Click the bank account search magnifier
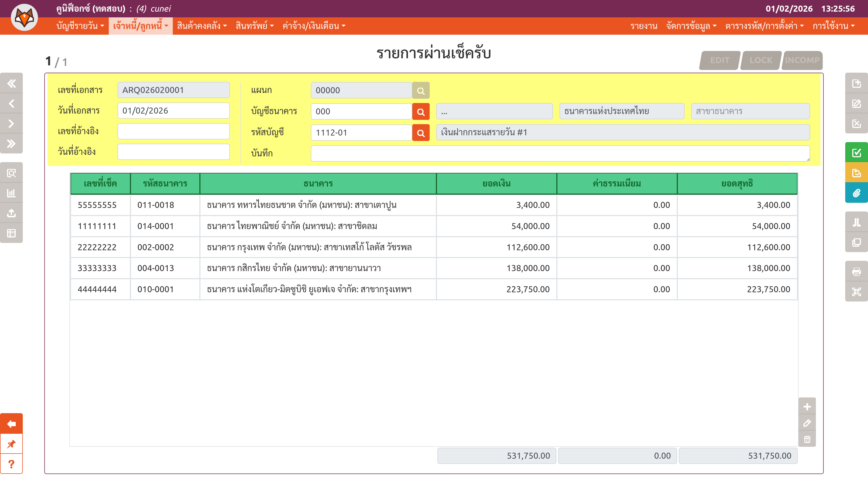The height and width of the screenshot is (488, 868). click(420, 111)
